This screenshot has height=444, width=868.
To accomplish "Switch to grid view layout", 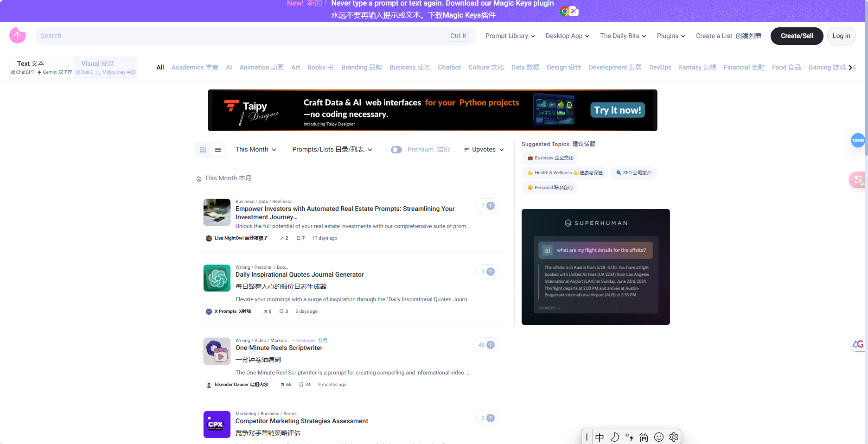I will (203, 150).
